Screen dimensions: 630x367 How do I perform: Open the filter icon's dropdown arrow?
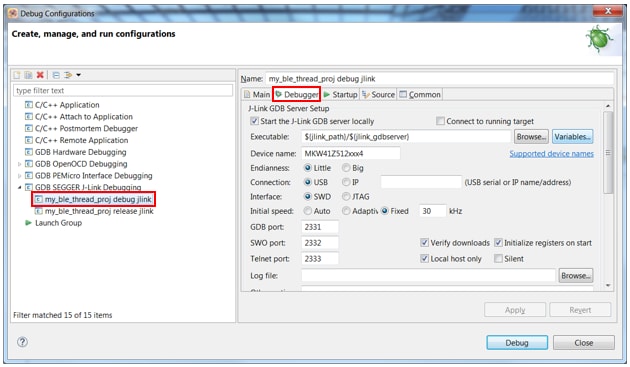(x=78, y=75)
